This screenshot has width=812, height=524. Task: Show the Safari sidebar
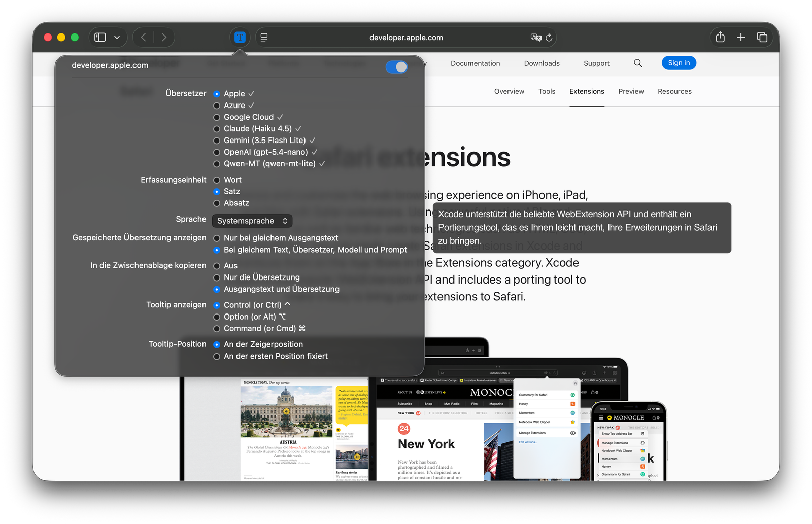click(100, 37)
